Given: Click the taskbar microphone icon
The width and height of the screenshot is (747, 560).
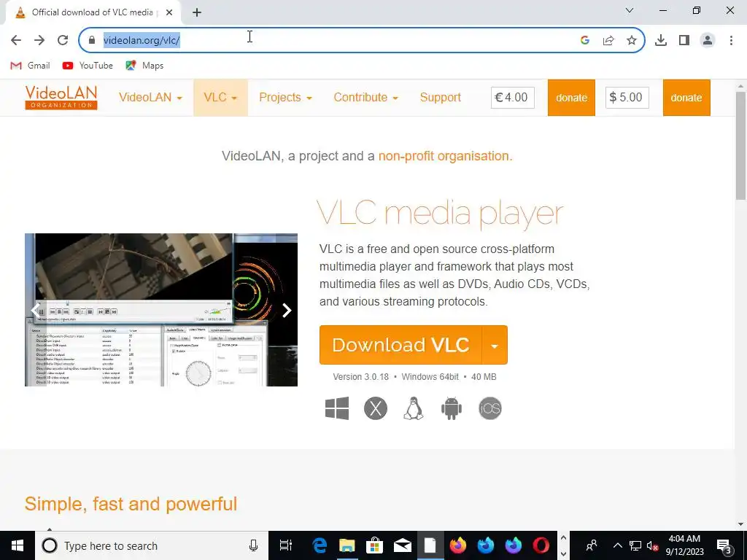Looking at the screenshot, I should [x=253, y=545].
